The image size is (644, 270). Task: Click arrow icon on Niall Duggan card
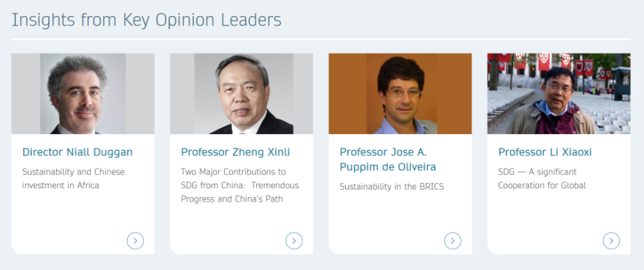click(135, 241)
